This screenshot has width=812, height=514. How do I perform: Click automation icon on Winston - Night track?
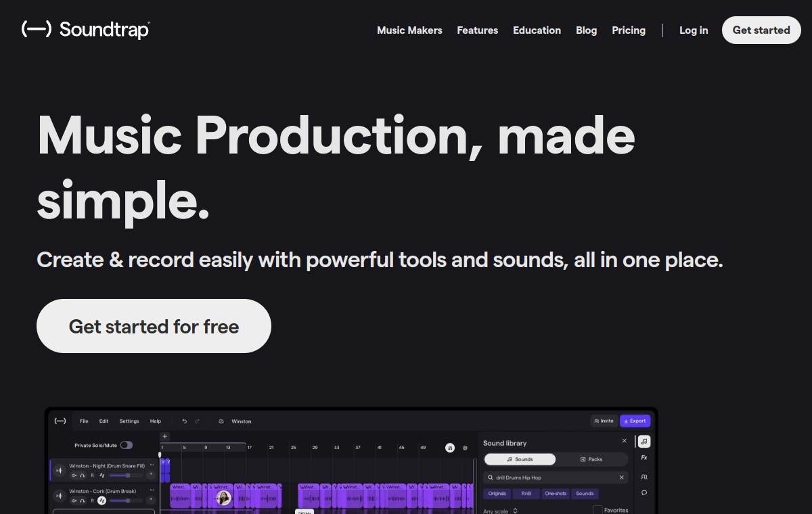point(102,475)
